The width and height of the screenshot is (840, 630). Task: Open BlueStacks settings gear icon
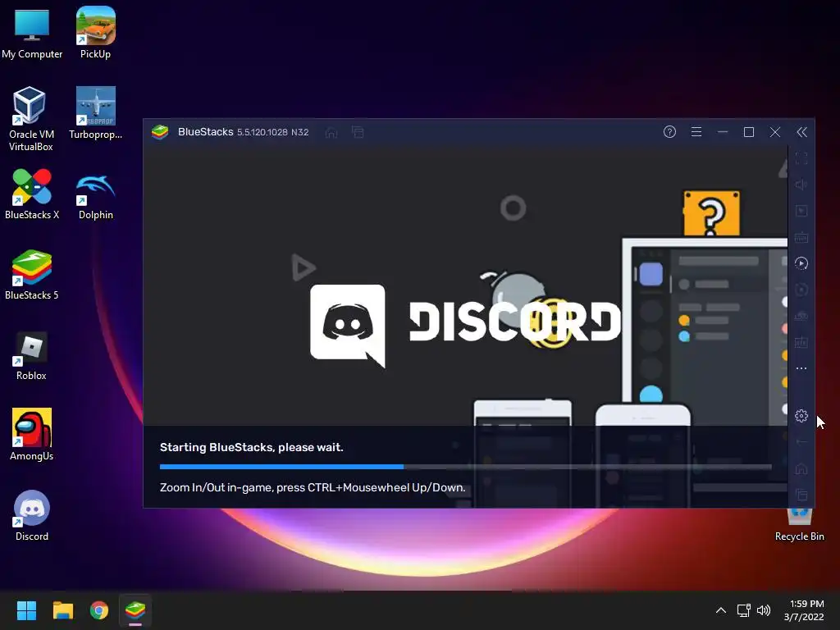(x=801, y=416)
